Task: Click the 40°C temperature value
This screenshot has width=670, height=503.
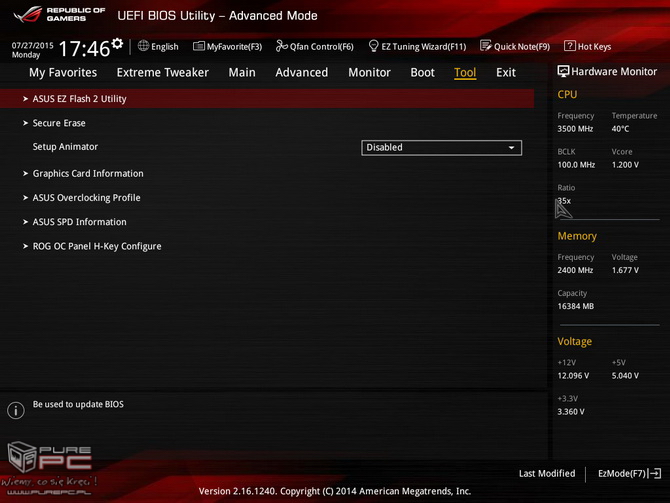Action: (620, 129)
